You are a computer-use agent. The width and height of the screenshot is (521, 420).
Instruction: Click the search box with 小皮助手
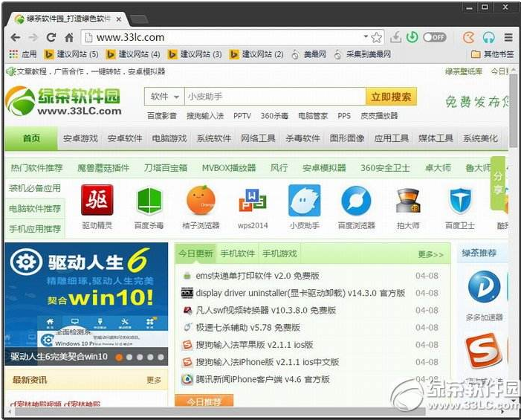click(x=275, y=97)
